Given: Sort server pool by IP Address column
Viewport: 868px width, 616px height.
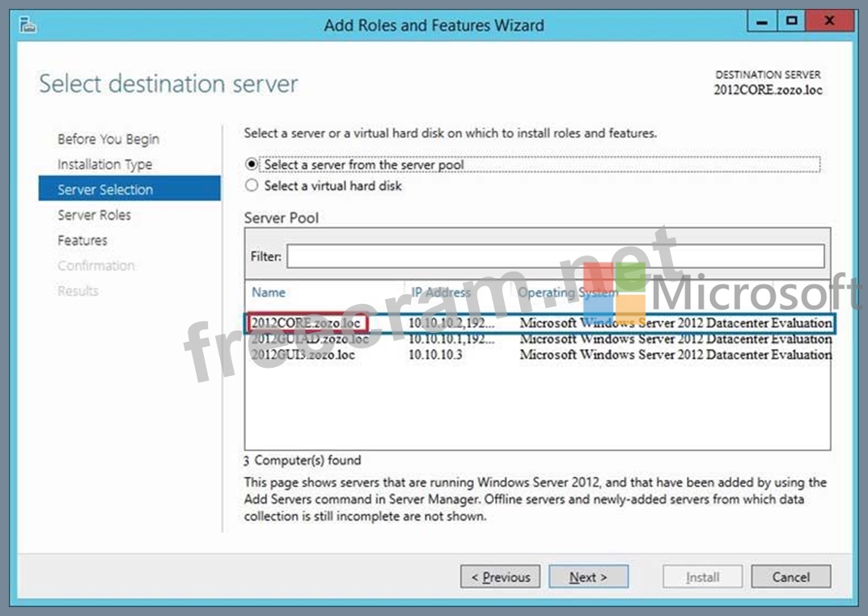Looking at the screenshot, I should [x=441, y=292].
